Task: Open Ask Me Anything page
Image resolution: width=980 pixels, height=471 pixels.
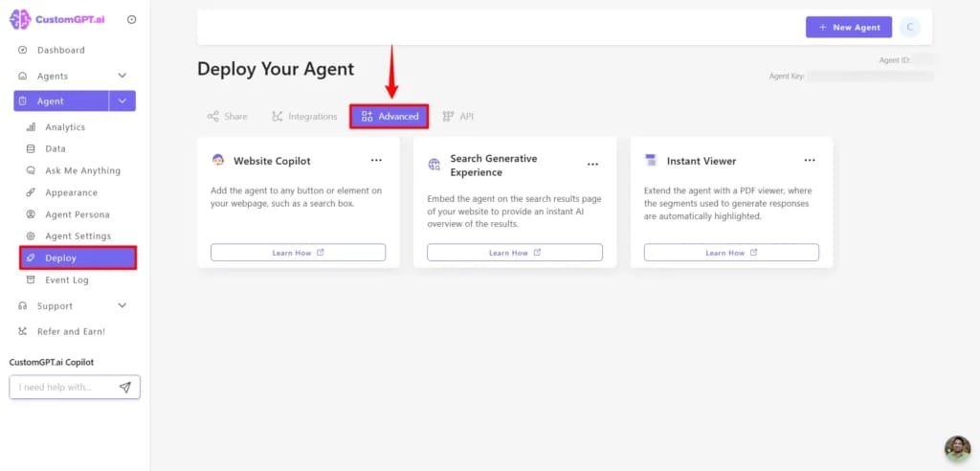Action: pos(82,170)
